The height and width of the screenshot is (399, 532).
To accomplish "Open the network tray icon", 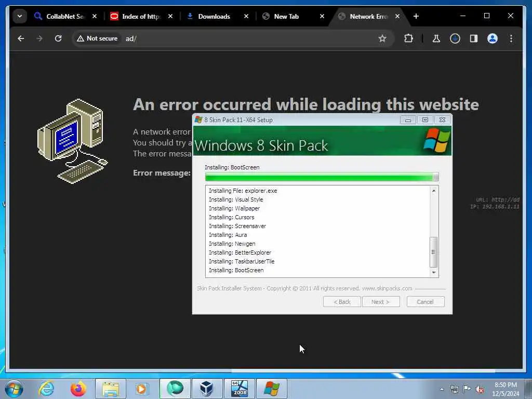I will 454,389.
